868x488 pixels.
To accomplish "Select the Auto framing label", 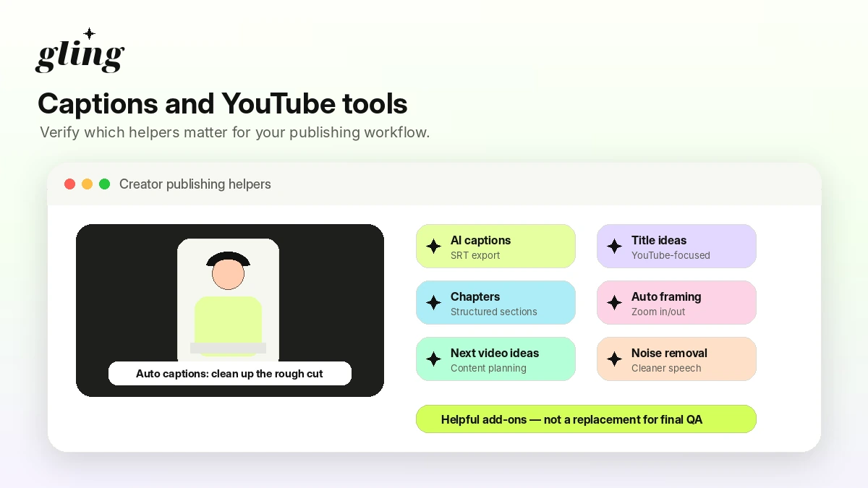I will (x=666, y=296).
